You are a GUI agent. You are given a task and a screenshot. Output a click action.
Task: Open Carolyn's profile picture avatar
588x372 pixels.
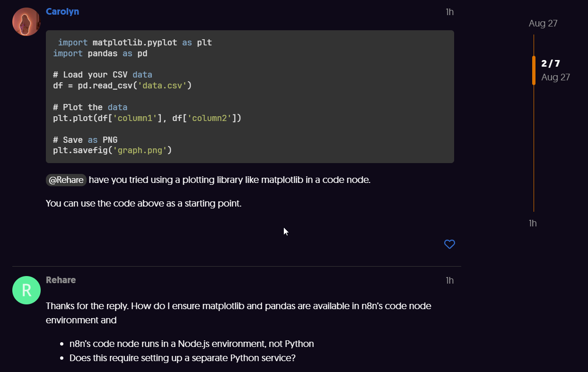26,22
